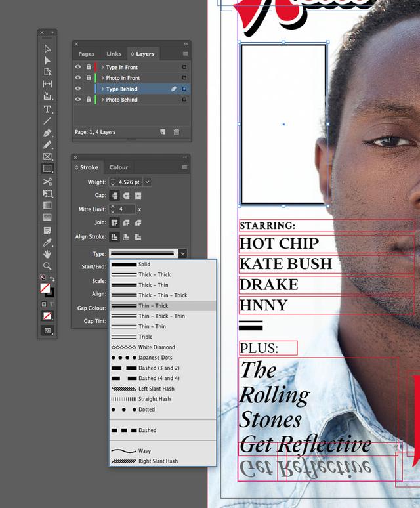Select the Pencil tool
The image size is (420, 508).
[47, 145]
